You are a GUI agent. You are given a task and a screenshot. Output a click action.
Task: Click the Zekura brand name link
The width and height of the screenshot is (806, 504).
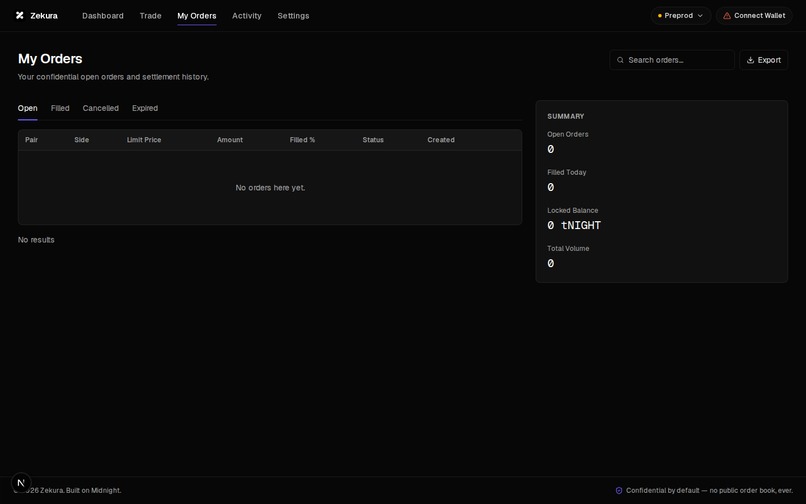[x=44, y=16]
